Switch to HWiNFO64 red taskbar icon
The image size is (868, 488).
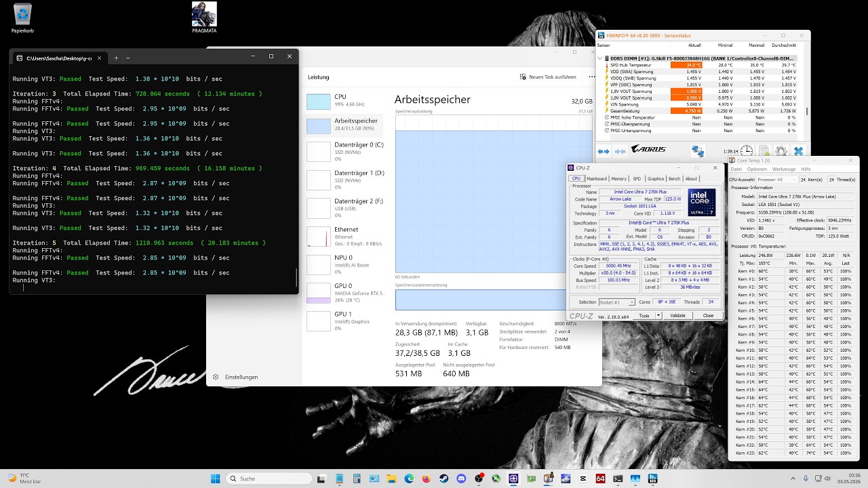pyautogui.click(x=600, y=479)
